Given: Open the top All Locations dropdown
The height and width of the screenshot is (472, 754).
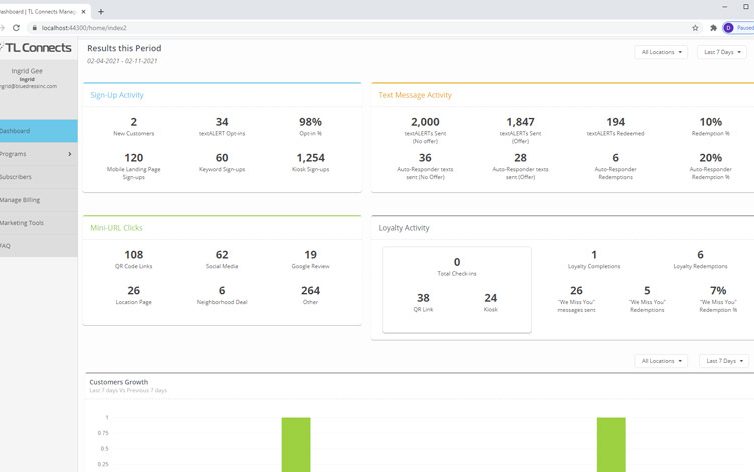Looking at the screenshot, I should click(661, 52).
